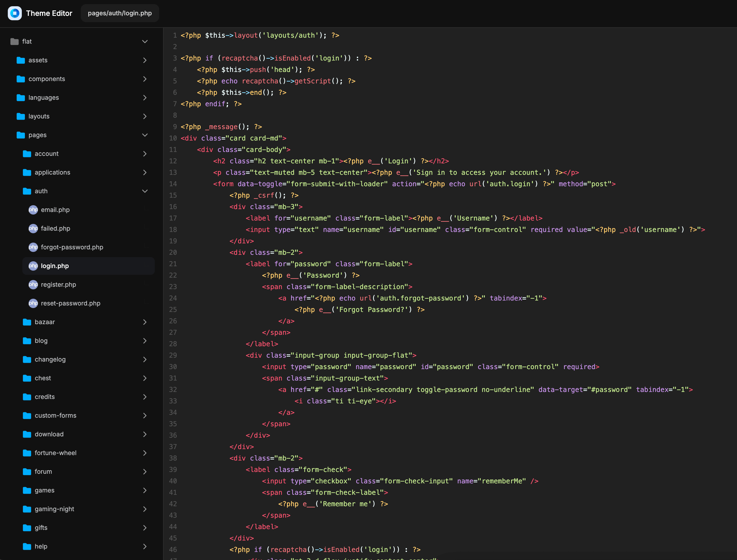Click the php icon beside email.php
The height and width of the screenshot is (560, 737).
[x=33, y=210]
